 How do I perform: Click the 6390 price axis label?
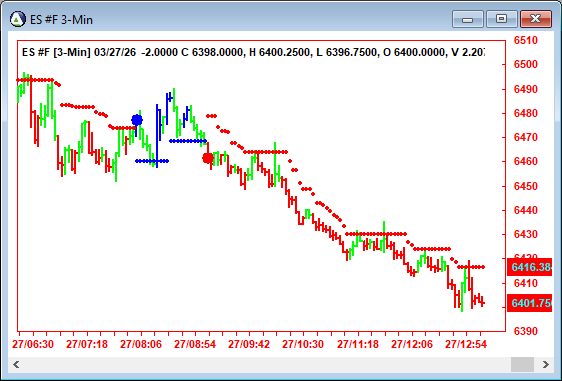coord(526,331)
